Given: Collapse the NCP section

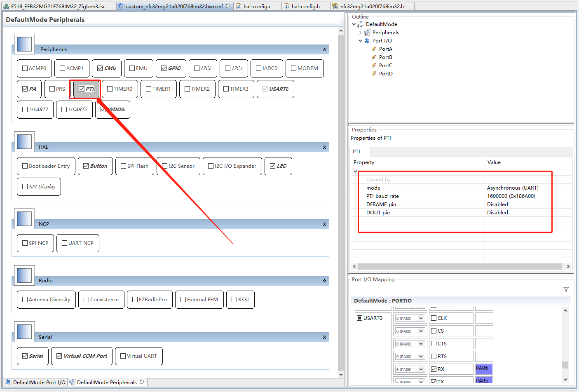Looking at the screenshot, I should tap(324, 224).
